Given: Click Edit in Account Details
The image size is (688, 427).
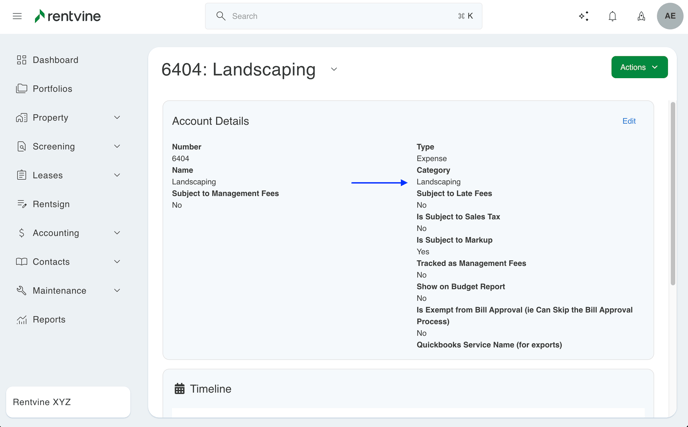Looking at the screenshot, I should click(x=628, y=121).
